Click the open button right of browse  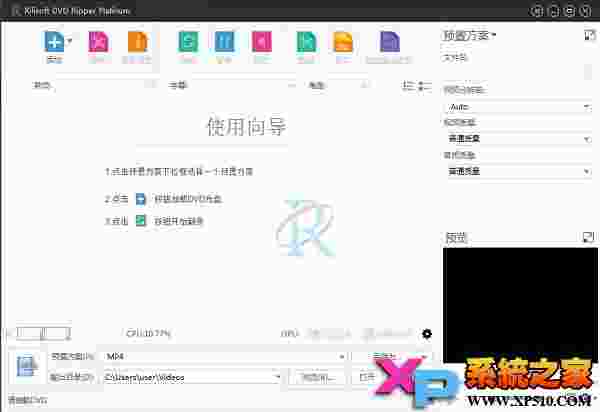click(x=367, y=378)
